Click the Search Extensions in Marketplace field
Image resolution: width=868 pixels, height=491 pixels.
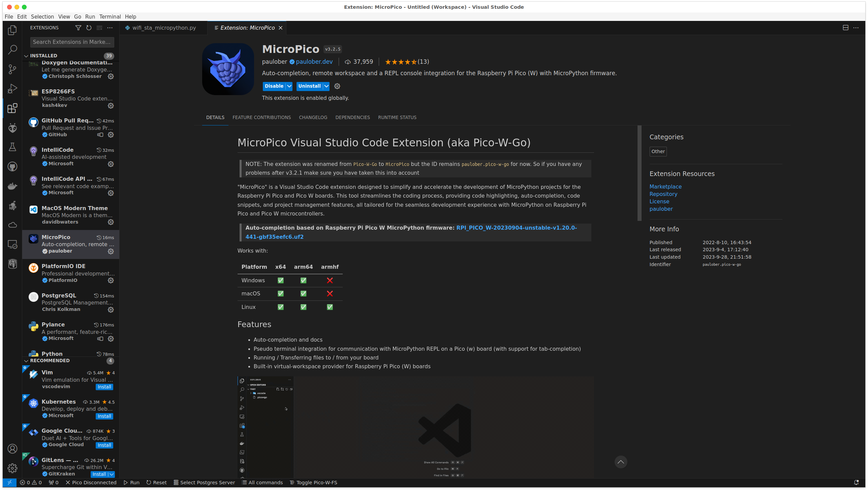click(72, 42)
